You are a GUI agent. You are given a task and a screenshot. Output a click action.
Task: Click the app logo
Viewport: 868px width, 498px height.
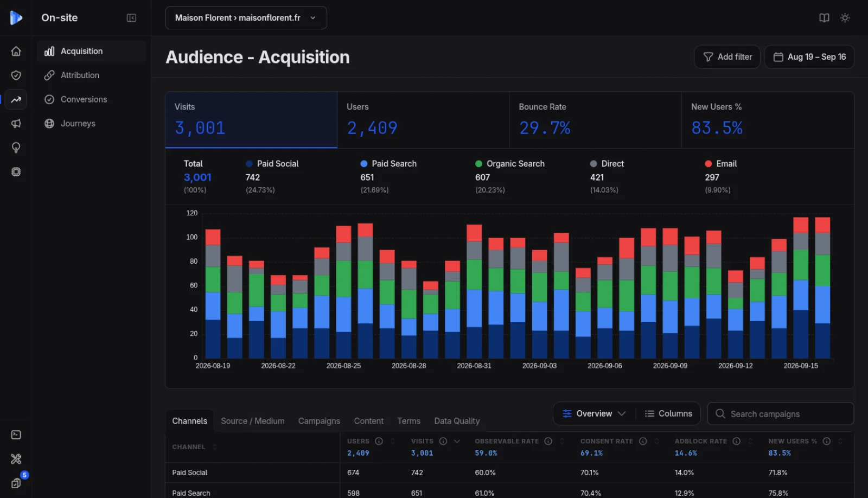(16, 18)
